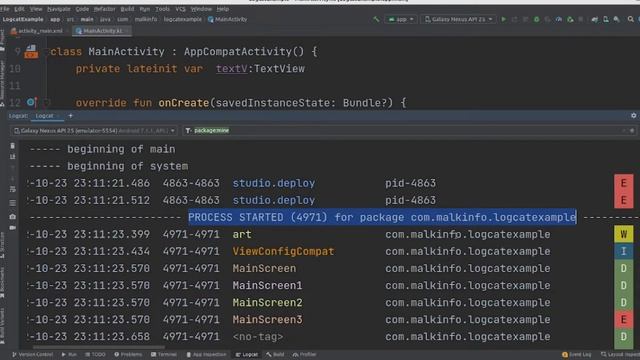Screen dimensions: 640x360
Task: Click the red E badge on MainScreen3 row
Action: [624, 320]
